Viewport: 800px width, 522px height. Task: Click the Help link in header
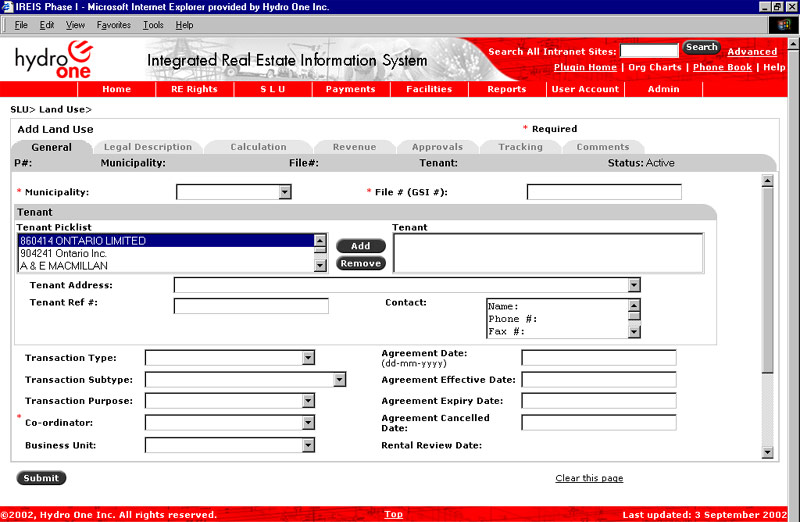(x=774, y=67)
